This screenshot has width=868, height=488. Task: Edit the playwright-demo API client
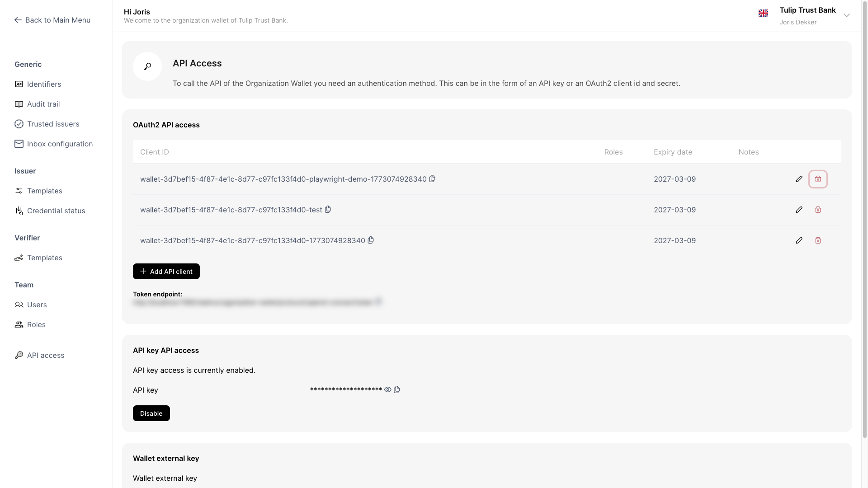(799, 179)
